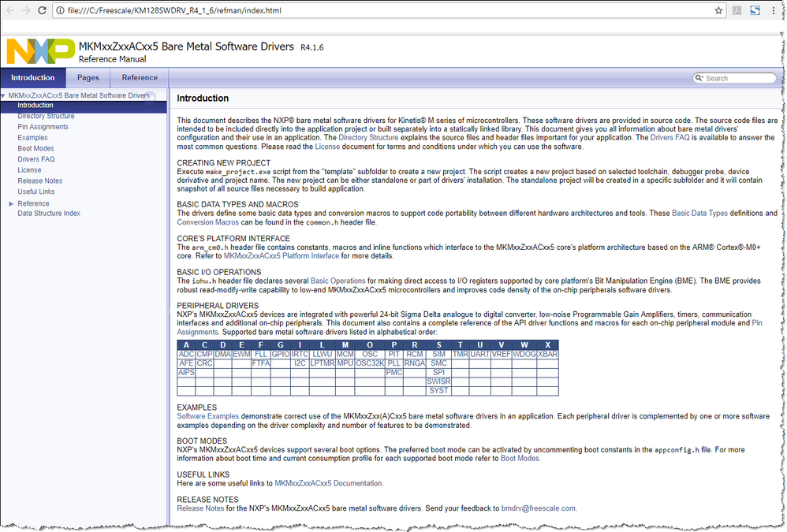This screenshot has height=532, width=787.
Task: Open Drivers FAQ in the sidebar
Action: pyautogui.click(x=36, y=159)
